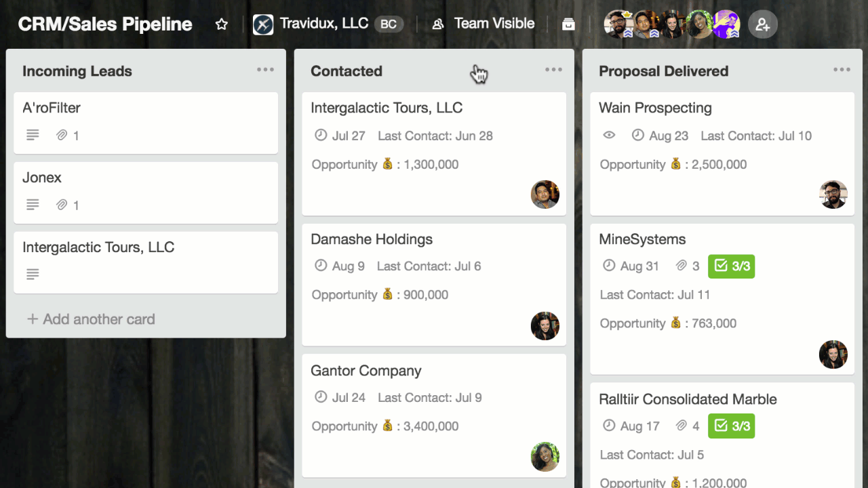This screenshot has height=488, width=868.
Task: Open Incoming Leads list actions menu
Action: coord(265,70)
